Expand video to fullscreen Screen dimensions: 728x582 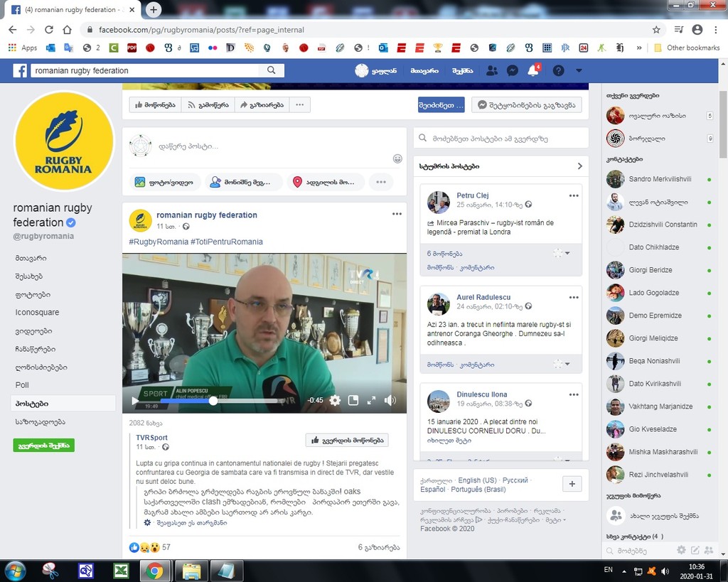(371, 400)
